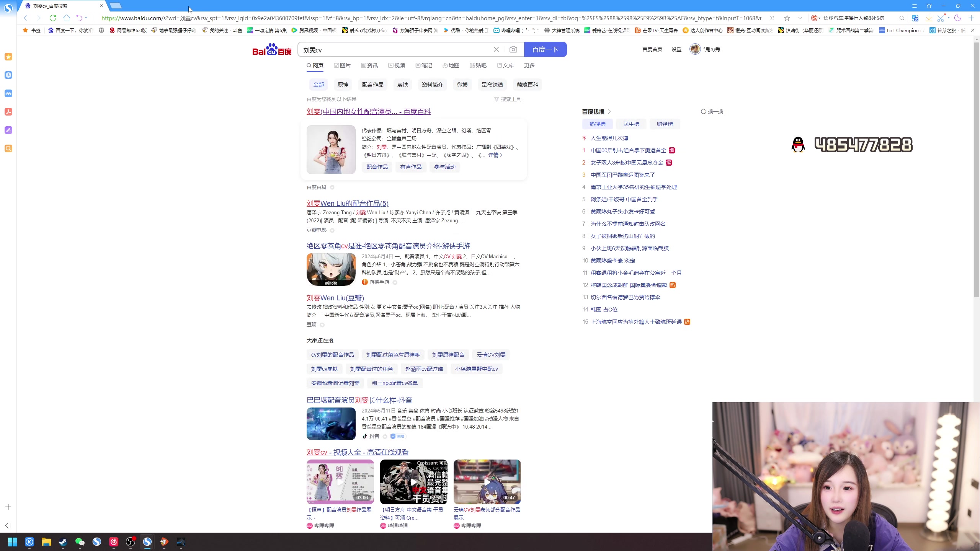
Task: Open Baidu image search camera icon
Action: point(513,49)
